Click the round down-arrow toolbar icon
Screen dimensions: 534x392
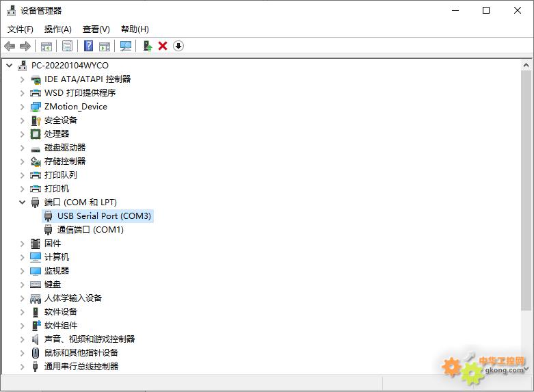pos(178,46)
